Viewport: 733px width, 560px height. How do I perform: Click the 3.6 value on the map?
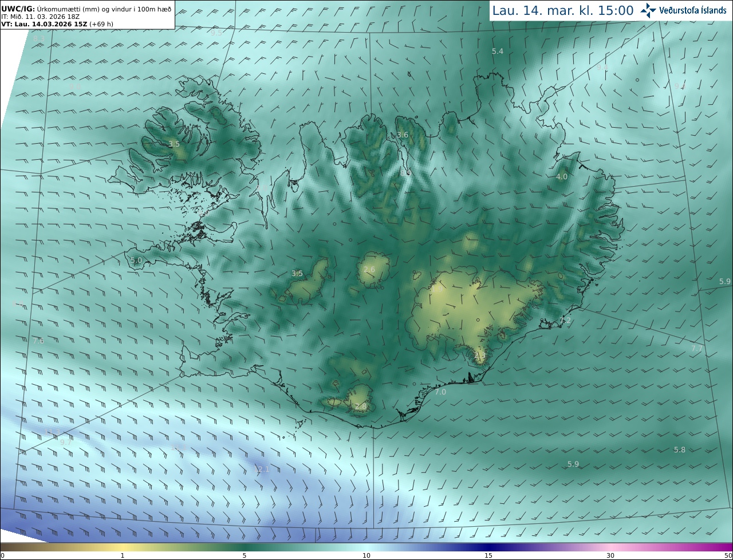[403, 135]
